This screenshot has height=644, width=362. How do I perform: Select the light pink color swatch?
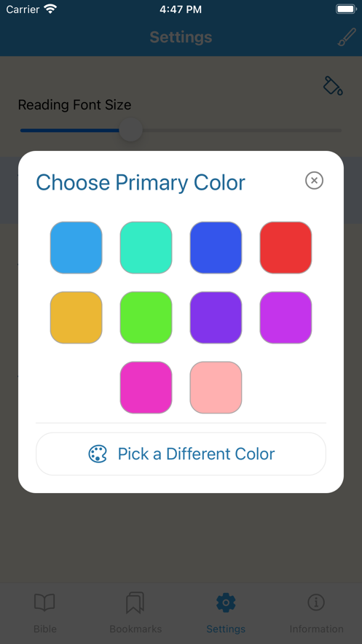pos(216,387)
